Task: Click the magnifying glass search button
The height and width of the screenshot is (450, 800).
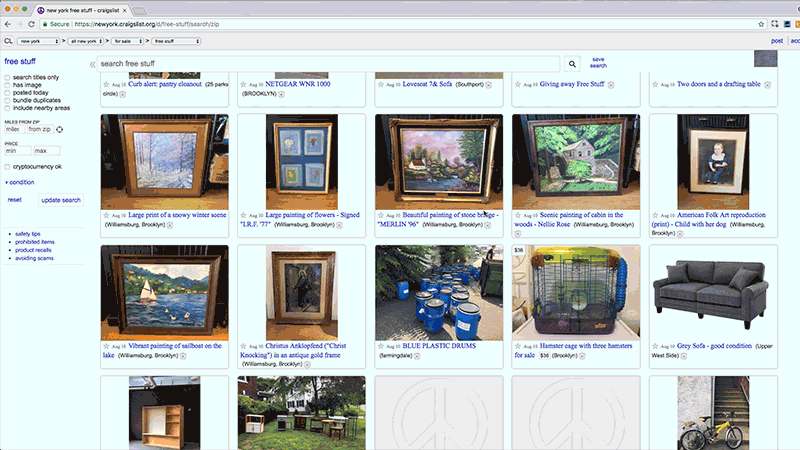Action: point(573,64)
